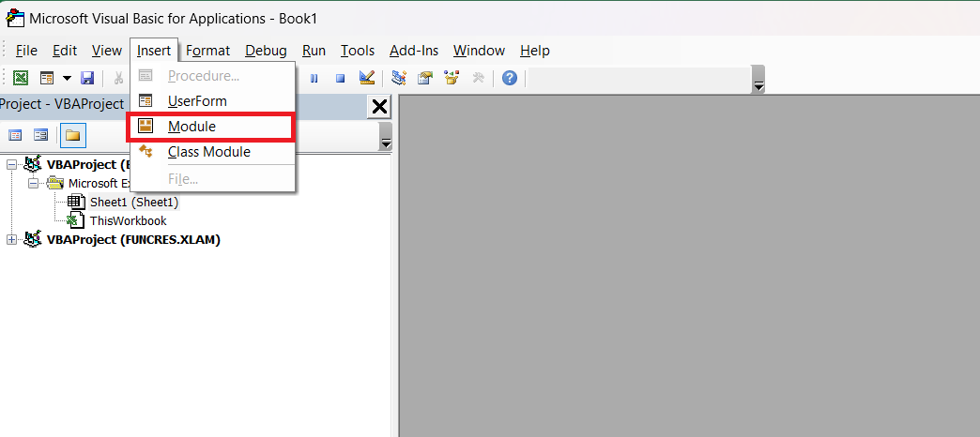980x437 pixels.
Task: Open the Debug menu
Action: [x=267, y=51]
